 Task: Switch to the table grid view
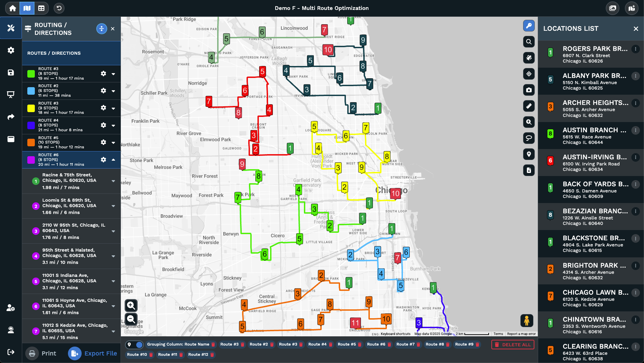coord(41,8)
